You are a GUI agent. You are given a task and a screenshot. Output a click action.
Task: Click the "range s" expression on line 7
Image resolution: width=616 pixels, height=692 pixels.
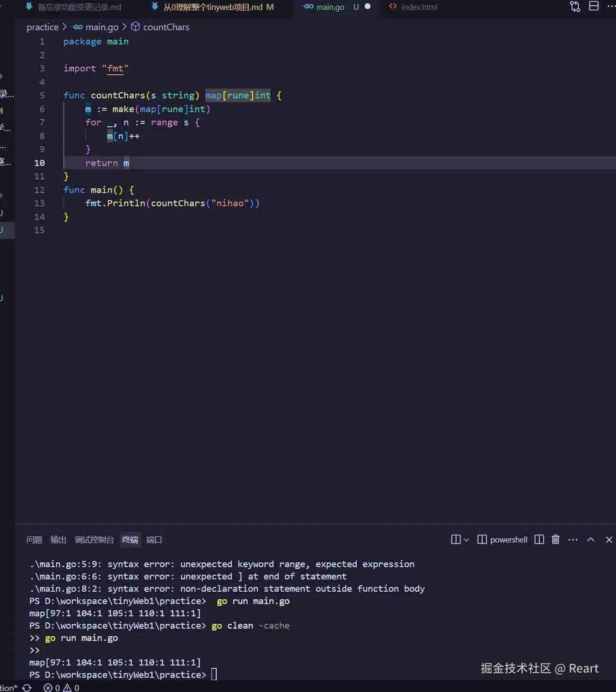(x=170, y=123)
